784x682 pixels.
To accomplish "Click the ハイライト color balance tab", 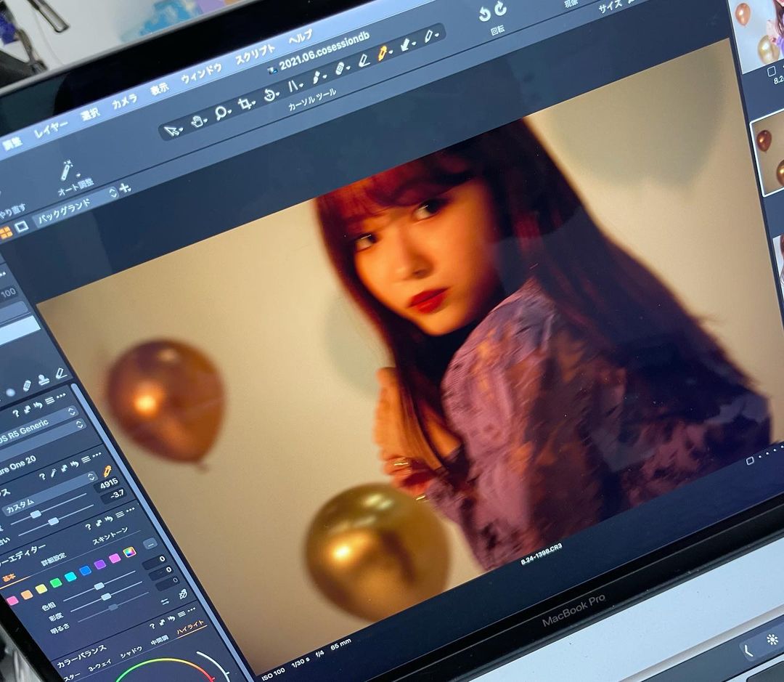I will (191, 627).
